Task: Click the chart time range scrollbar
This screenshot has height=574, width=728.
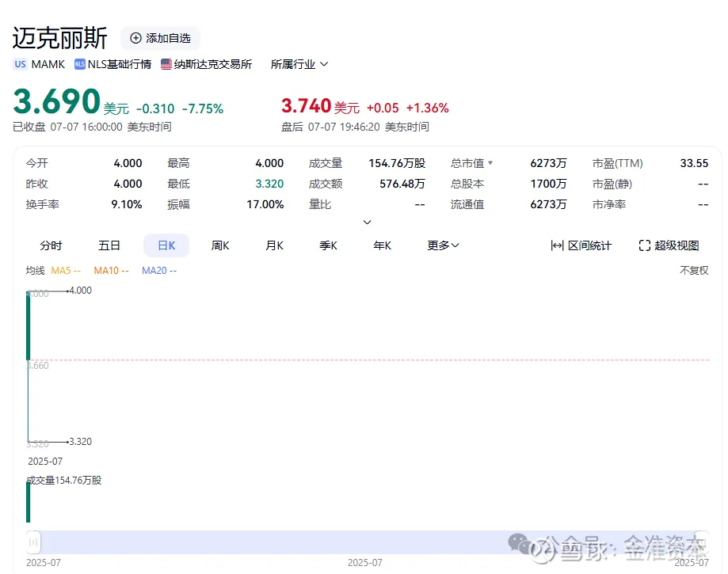Action: [368, 542]
